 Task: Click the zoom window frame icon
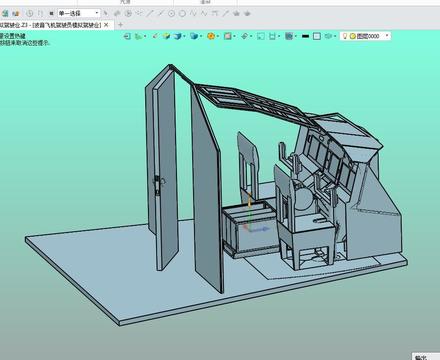[261, 36]
